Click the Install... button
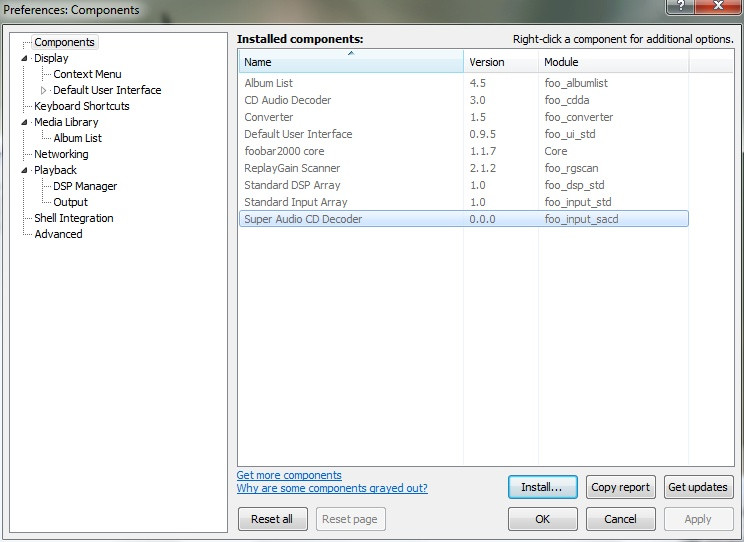744x542 pixels. click(543, 487)
